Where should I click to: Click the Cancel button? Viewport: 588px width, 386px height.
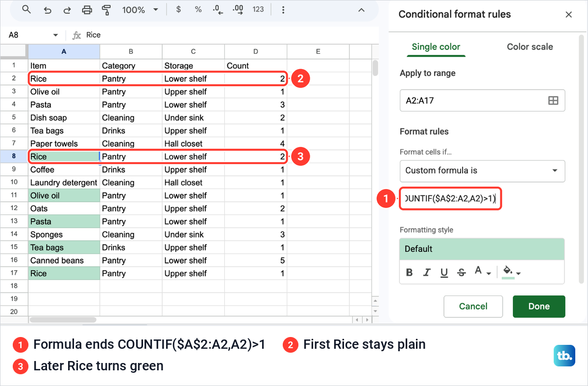tap(473, 307)
